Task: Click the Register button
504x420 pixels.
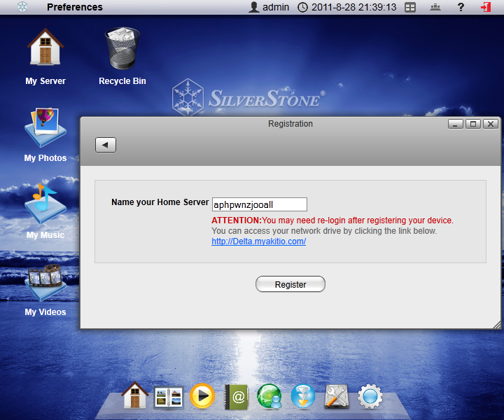Action: [x=290, y=284]
